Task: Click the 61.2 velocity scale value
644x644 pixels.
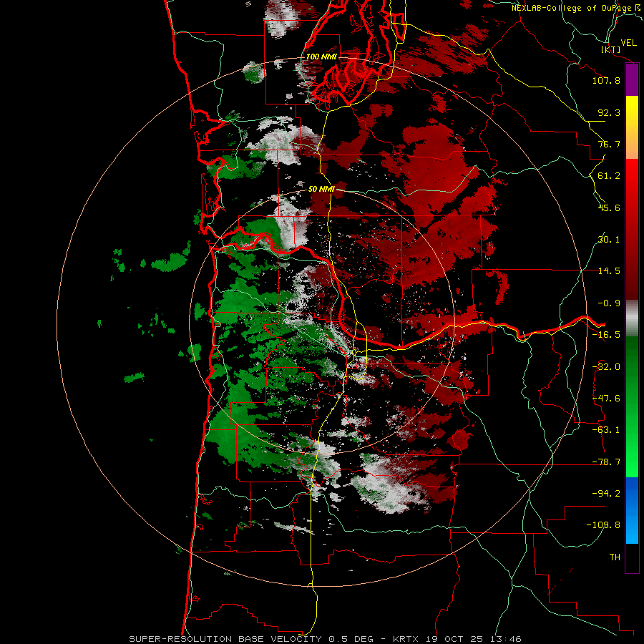Action: [x=609, y=176]
